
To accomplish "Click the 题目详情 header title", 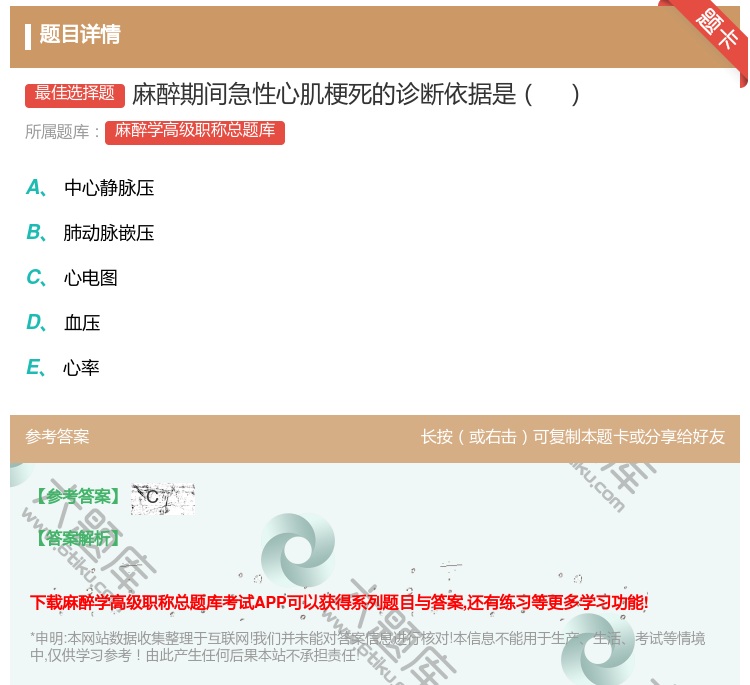I will point(80,34).
